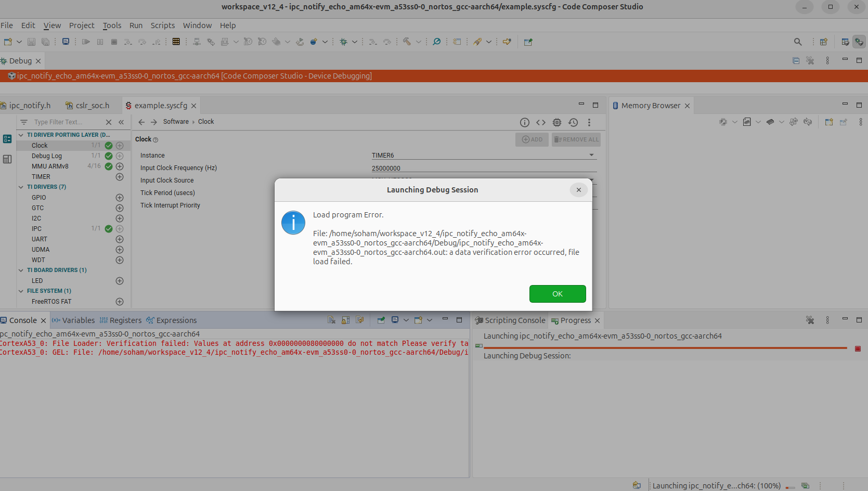
Task: Clear the Console output
Action: [x=331, y=320]
